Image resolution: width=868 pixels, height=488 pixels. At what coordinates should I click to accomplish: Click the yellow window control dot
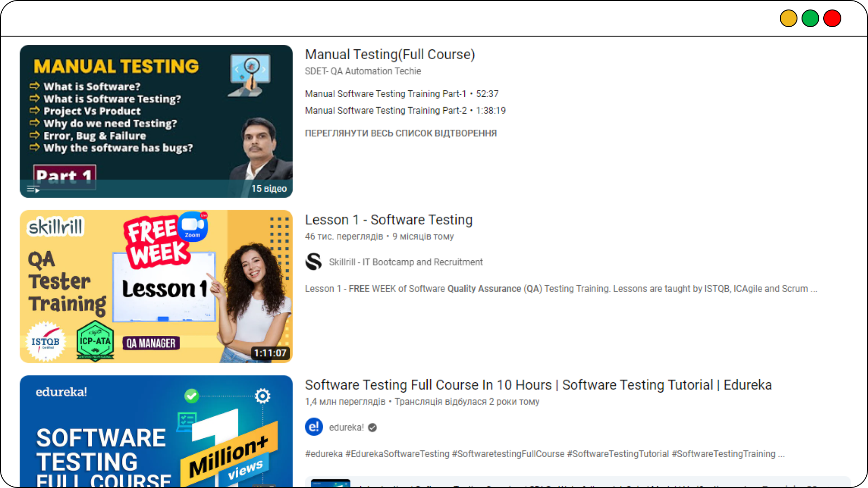pyautogui.click(x=788, y=19)
